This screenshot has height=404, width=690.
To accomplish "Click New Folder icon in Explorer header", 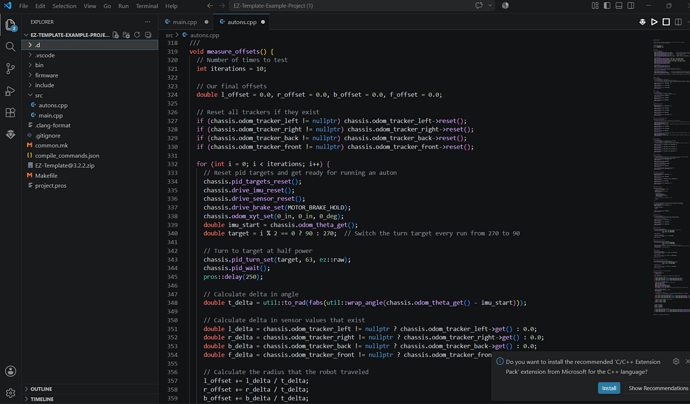I will click(126, 35).
